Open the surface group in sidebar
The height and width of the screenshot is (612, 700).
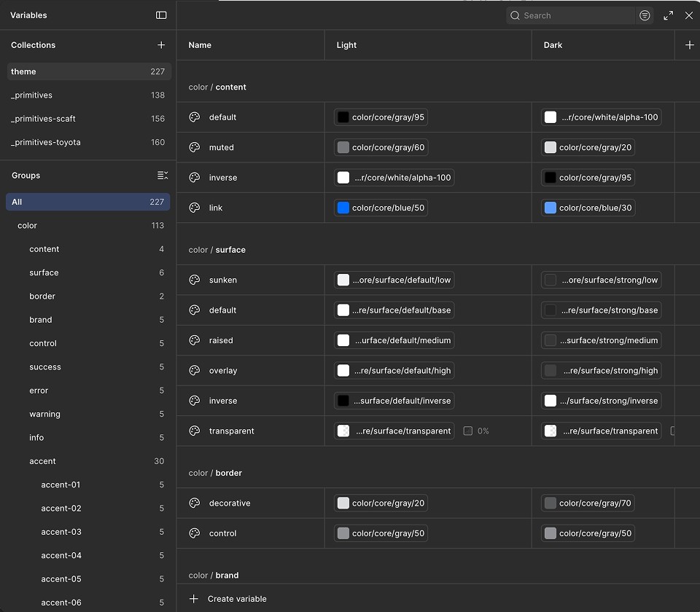pyautogui.click(x=88, y=272)
